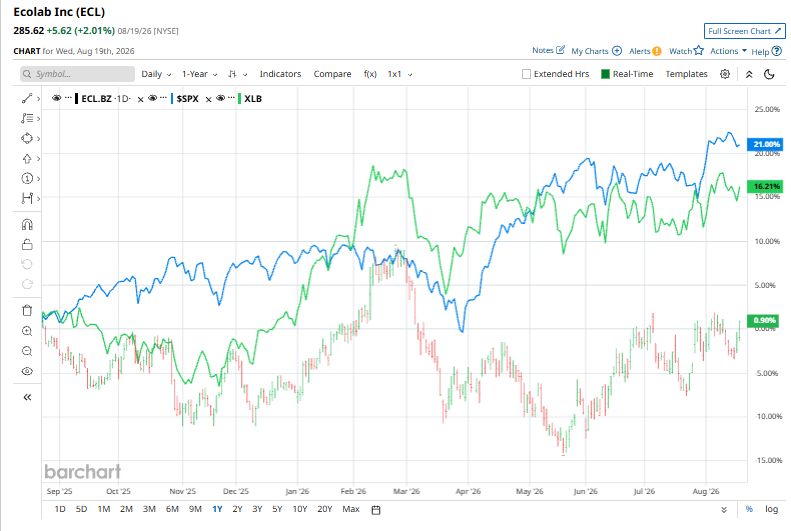This screenshot has width=791, height=531.
Task: Zoom out of the chart
Action: click(27, 351)
